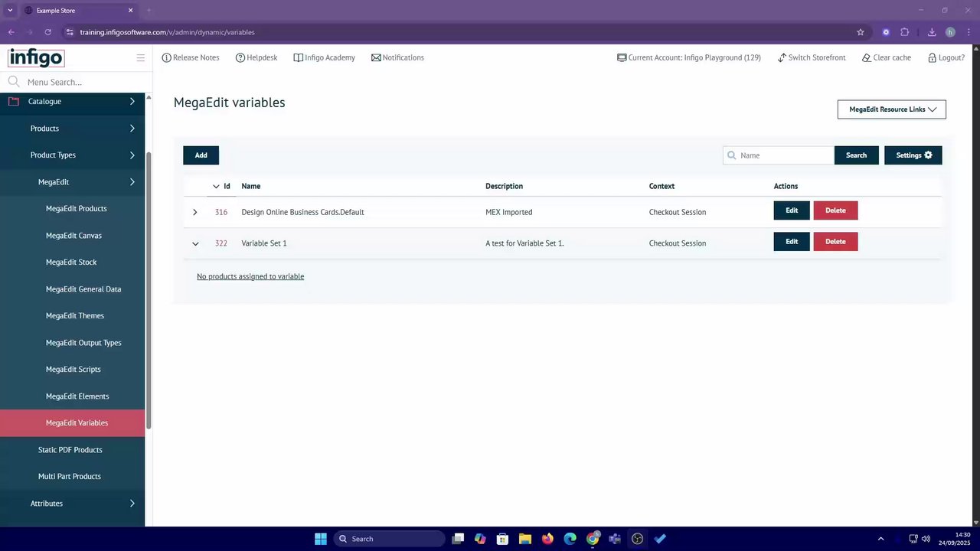Collapse the Variable Set 1 row
Image resolution: width=980 pixels, height=551 pixels.
[195, 243]
